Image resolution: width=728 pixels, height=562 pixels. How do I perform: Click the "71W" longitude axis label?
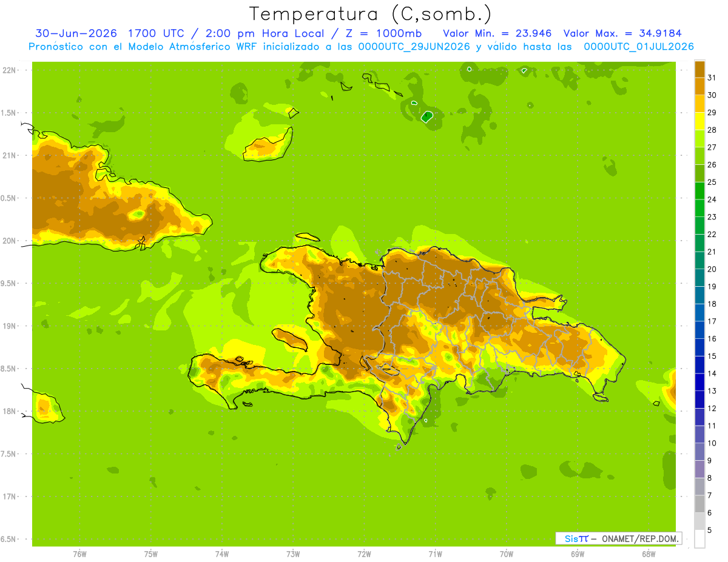pos(435,554)
